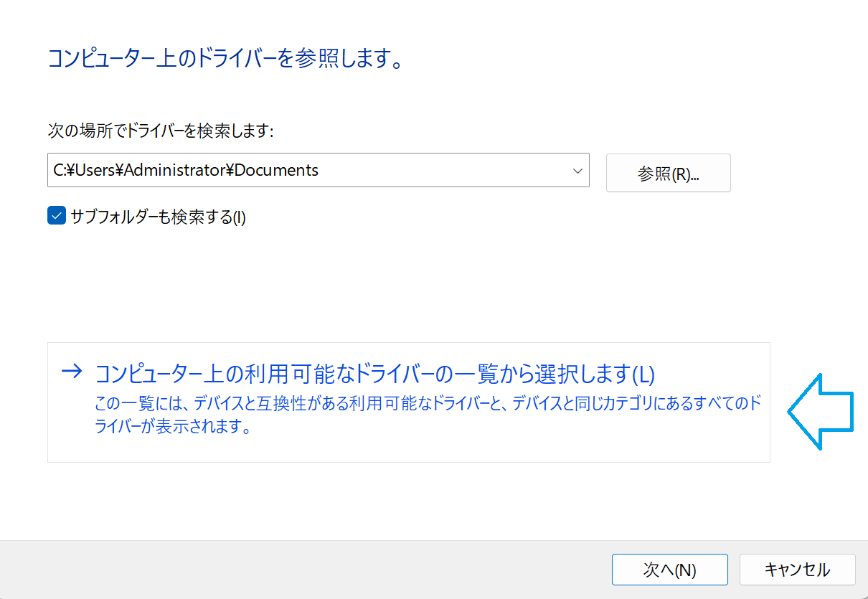
Task: Click the checkmark icon for subfolder search
Action: click(57, 216)
